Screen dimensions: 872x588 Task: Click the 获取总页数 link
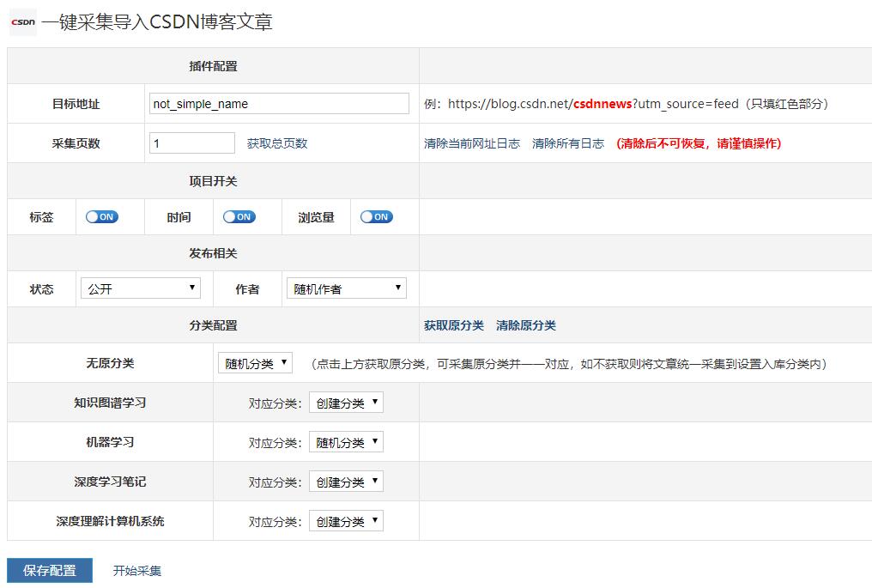click(x=277, y=143)
